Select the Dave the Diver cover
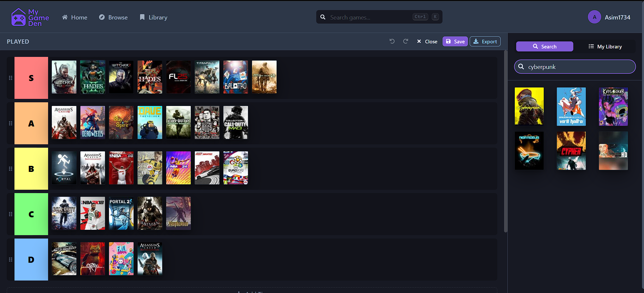Screen dimensions: 644x293 coord(150,122)
